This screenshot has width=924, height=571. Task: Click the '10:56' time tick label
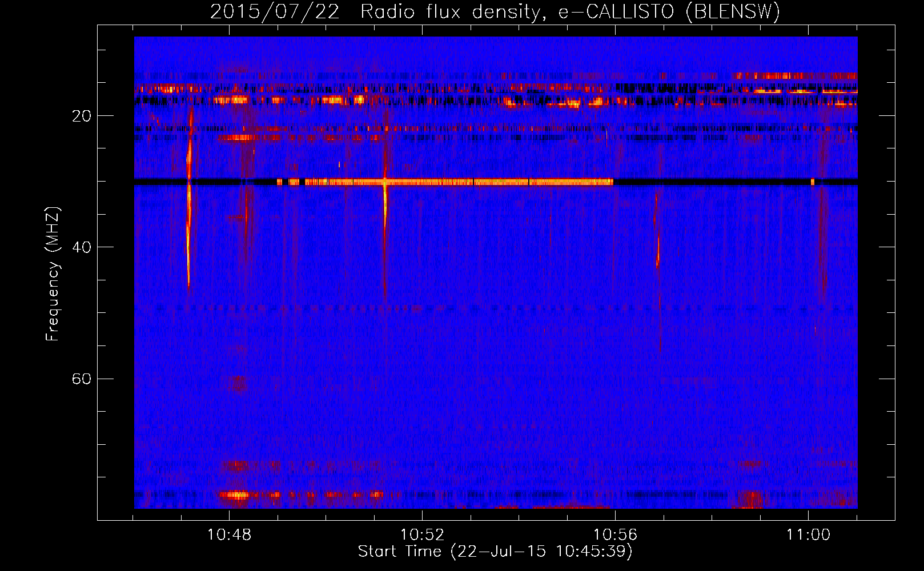coord(615,535)
